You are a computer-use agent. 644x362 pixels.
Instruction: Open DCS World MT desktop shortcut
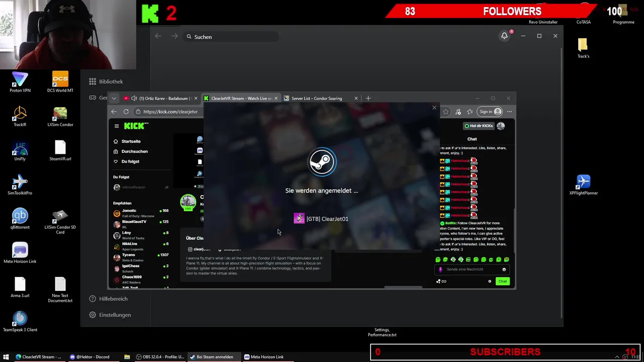click(x=60, y=82)
